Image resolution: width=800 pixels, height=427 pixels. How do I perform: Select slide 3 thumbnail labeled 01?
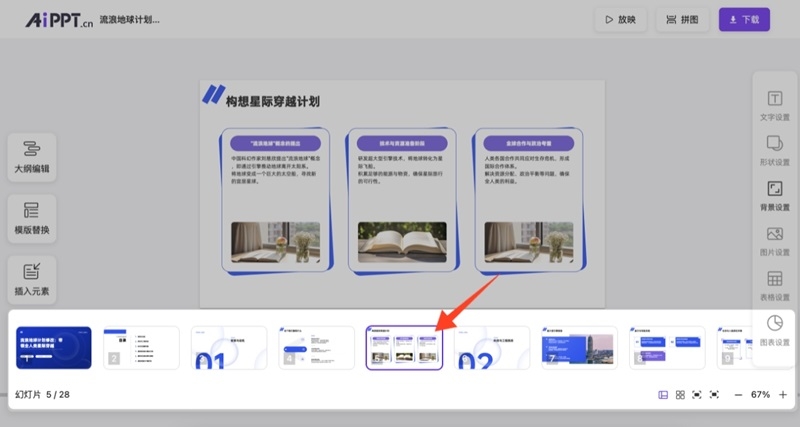pyautogui.click(x=229, y=348)
